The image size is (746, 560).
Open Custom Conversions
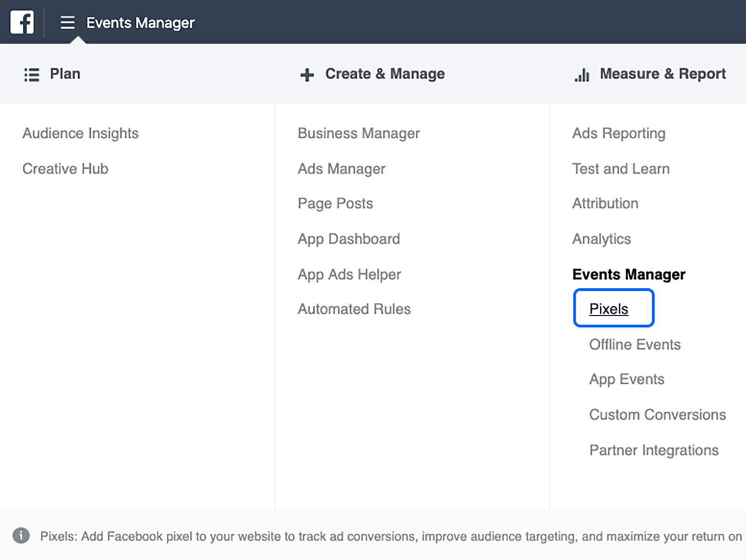(x=658, y=415)
